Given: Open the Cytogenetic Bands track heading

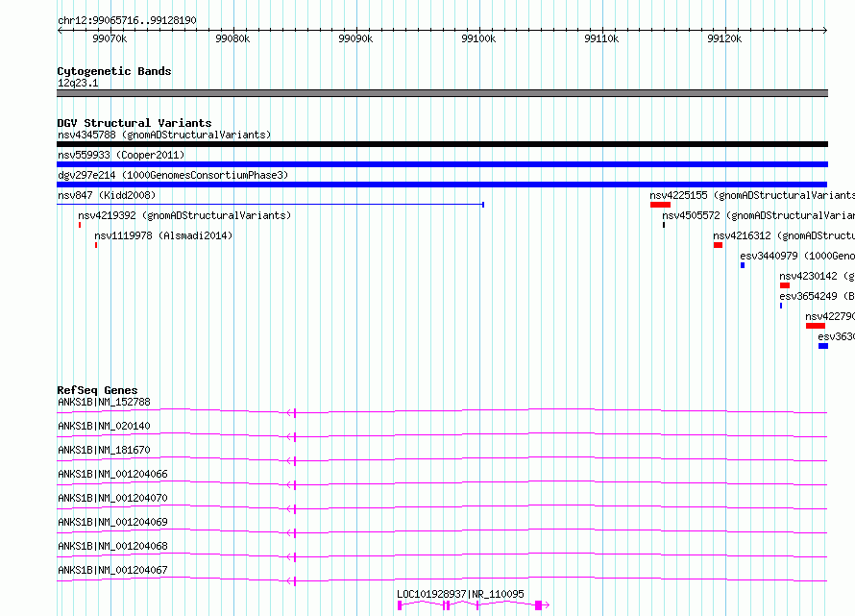Looking at the screenshot, I should pos(114,71).
